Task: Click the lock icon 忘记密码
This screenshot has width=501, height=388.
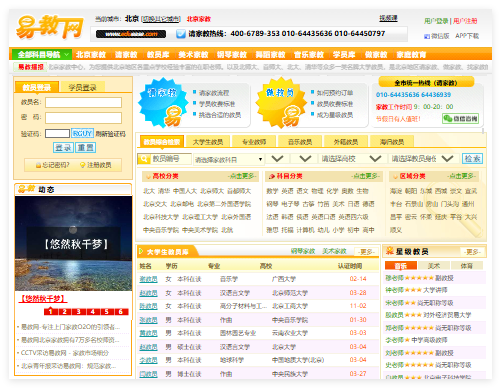Action: 38,165
